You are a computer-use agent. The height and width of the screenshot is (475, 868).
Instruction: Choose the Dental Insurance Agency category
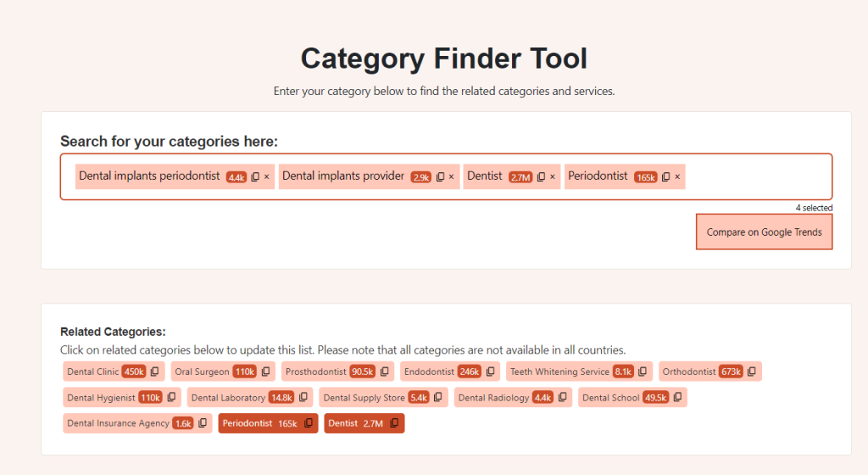(118, 423)
